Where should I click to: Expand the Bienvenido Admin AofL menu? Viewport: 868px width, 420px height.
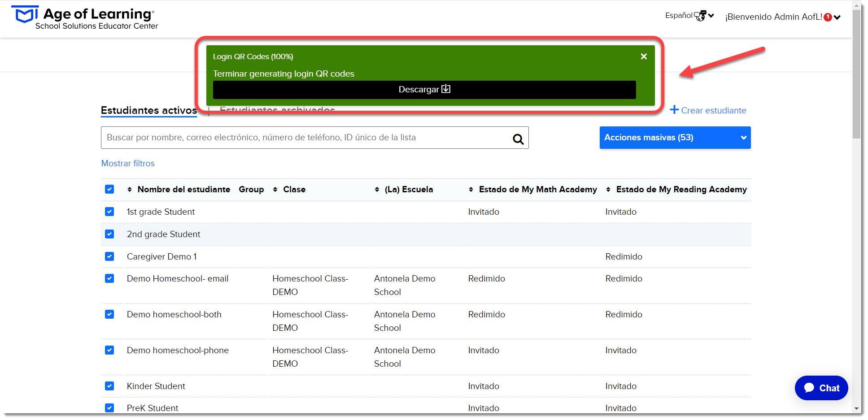[x=783, y=17]
